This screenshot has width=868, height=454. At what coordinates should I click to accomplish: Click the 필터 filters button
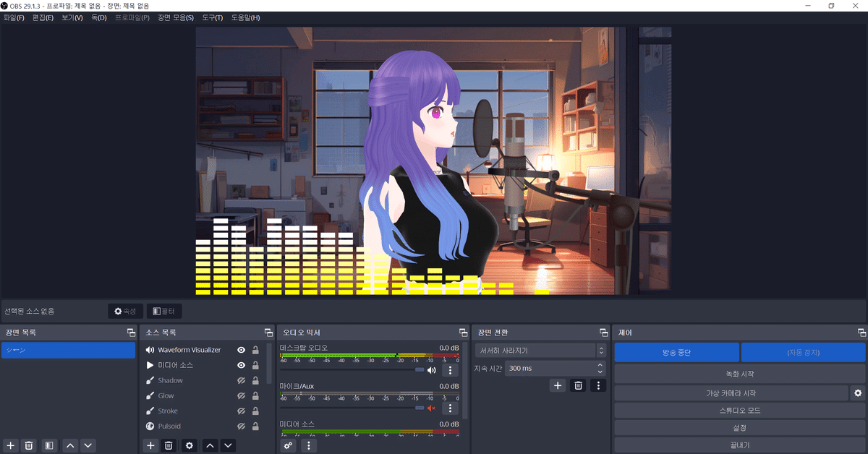point(164,311)
